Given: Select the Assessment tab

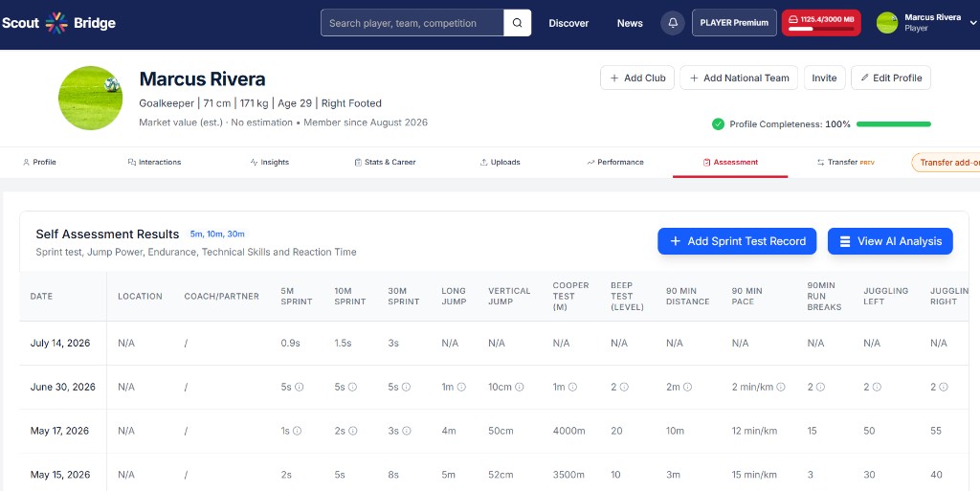Looking at the screenshot, I should coord(730,162).
